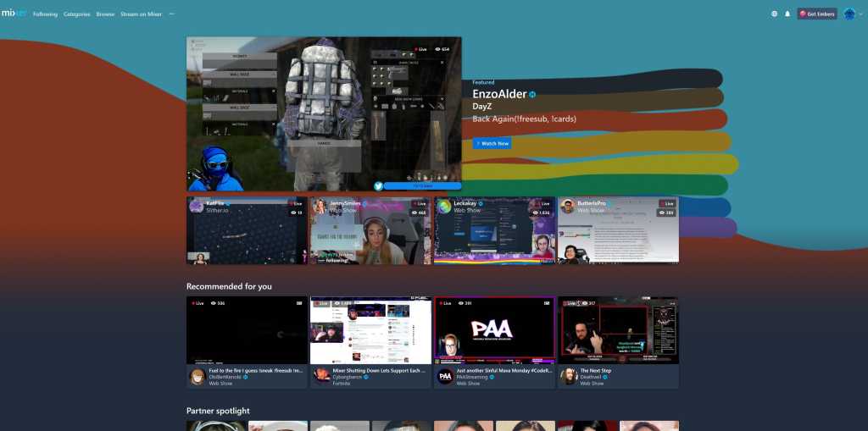868x431 pixels.
Task: Open JennySmiles stream thumbnail
Action: click(370, 230)
